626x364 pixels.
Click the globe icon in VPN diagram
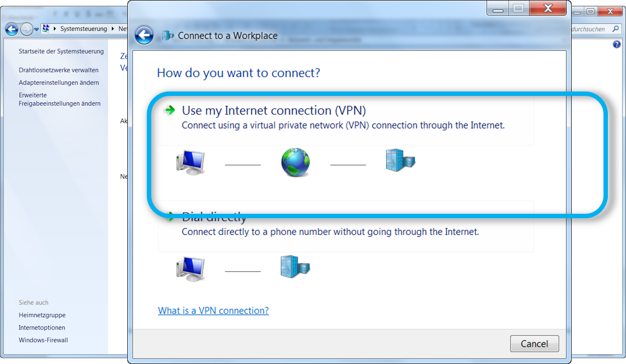pyautogui.click(x=295, y=162)
